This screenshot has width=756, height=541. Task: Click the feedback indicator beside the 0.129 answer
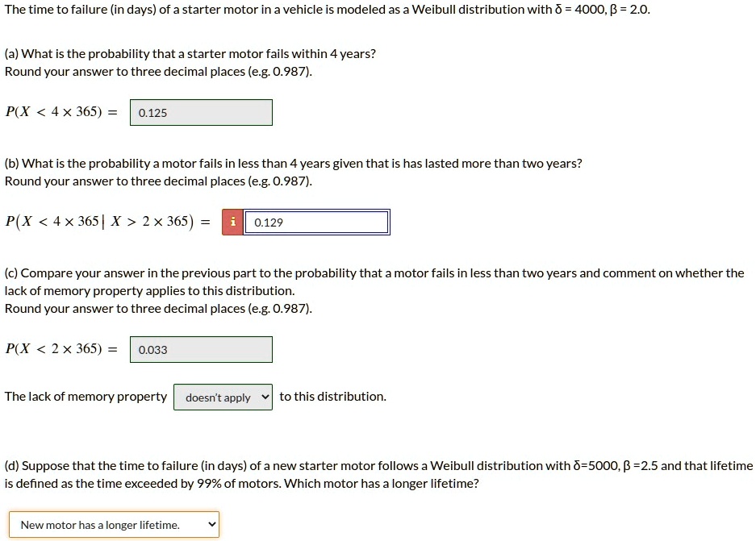[233, 222]
